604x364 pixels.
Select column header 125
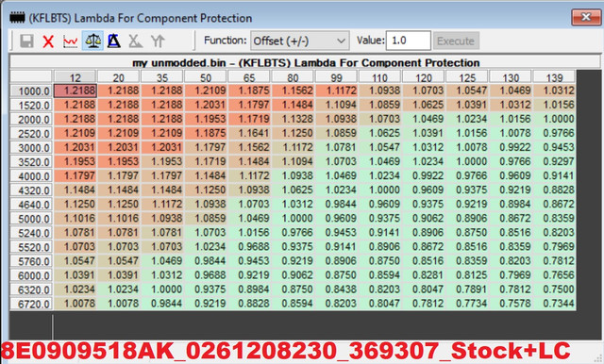[467, 77]
